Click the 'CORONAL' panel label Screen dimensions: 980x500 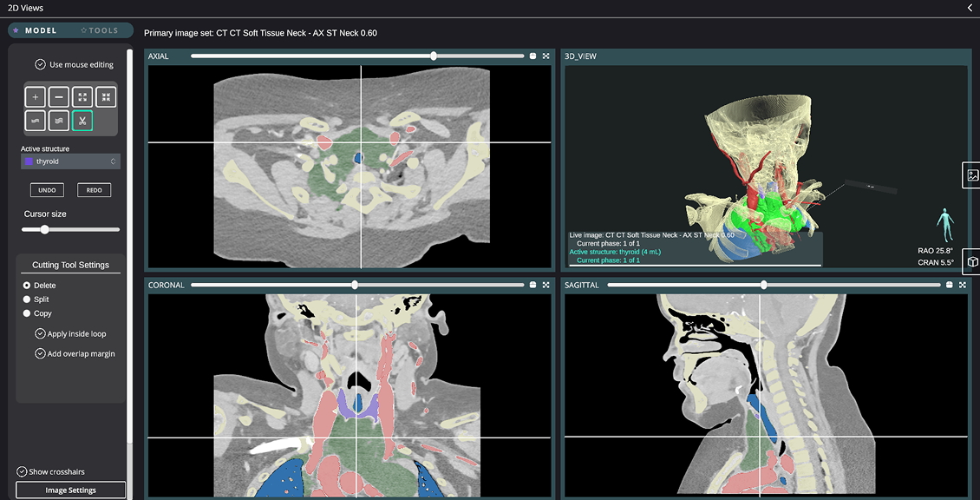click(x=167, y=286)
